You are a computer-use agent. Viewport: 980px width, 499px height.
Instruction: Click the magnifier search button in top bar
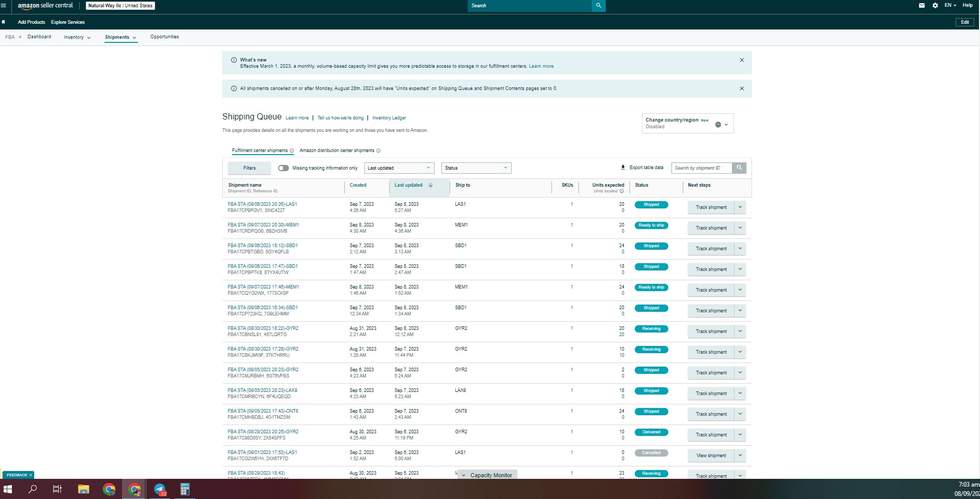pyautogui.click(x=599, y=6)
